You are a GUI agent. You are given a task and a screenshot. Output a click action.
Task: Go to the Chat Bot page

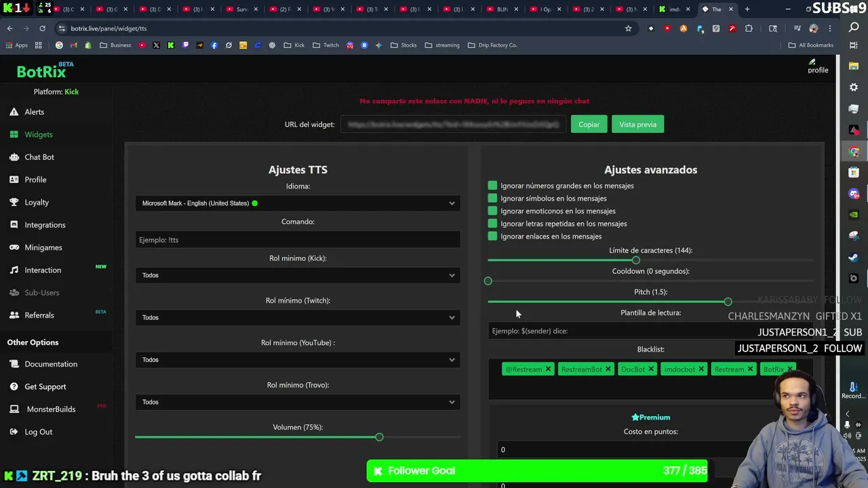tap(32, 157)
